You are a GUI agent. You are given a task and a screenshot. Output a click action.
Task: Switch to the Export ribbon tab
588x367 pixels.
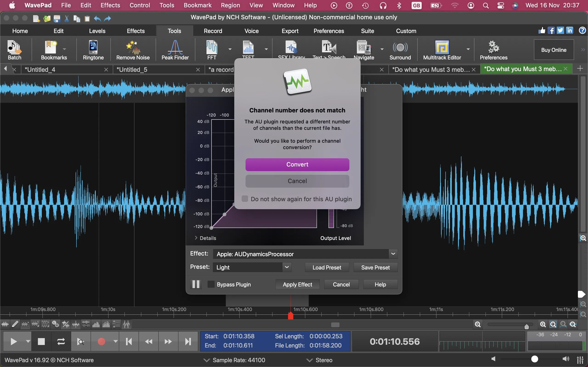[290, 31]
